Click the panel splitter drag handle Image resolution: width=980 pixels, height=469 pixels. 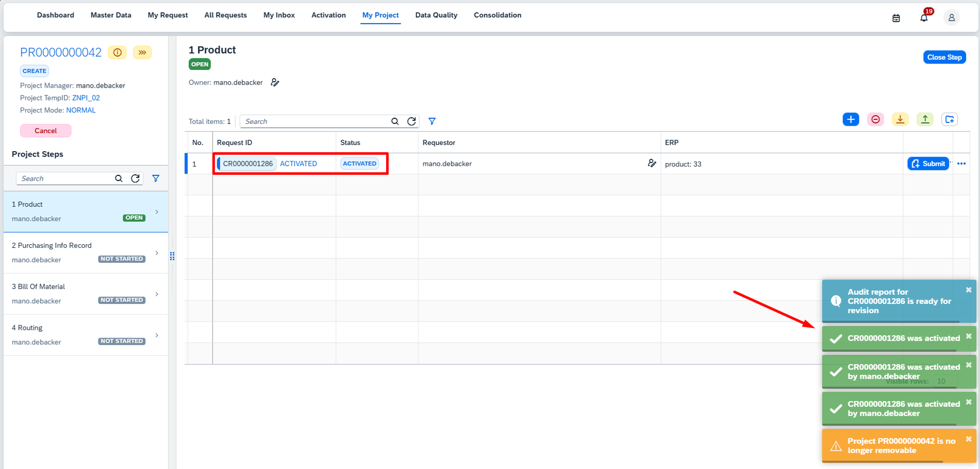pos(172,256)
